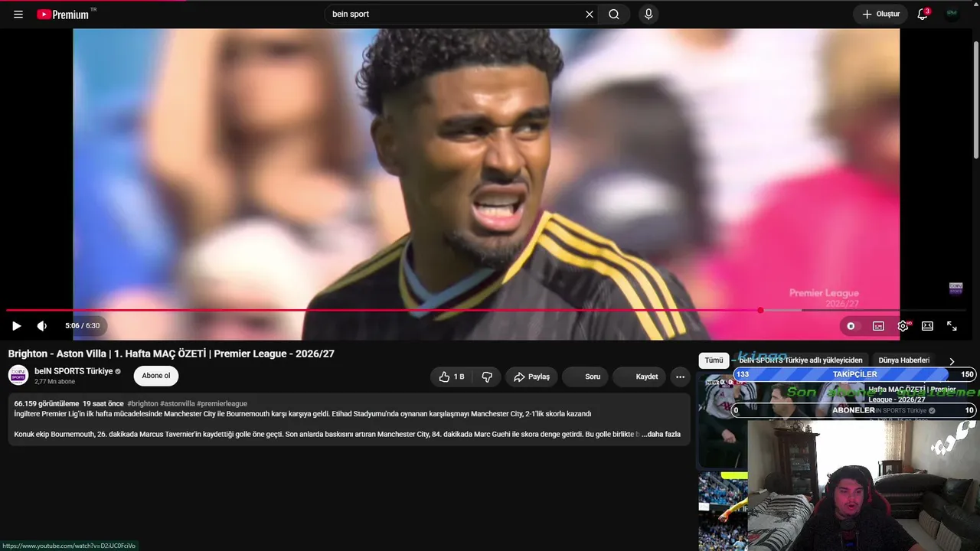The height and width of the screenshot is (551, 980).
Task: Open the #premierleague hashtag
Action: click(222, 403)
